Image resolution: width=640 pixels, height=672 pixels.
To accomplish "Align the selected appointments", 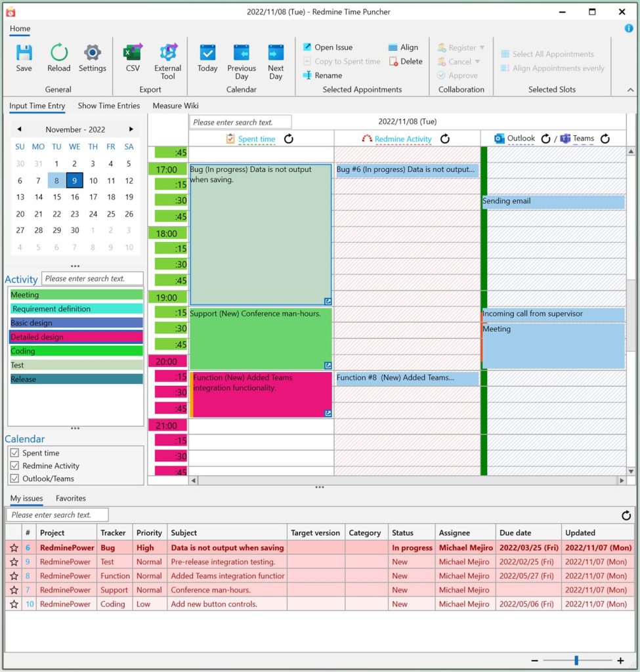I will click(x=403, y=47).
